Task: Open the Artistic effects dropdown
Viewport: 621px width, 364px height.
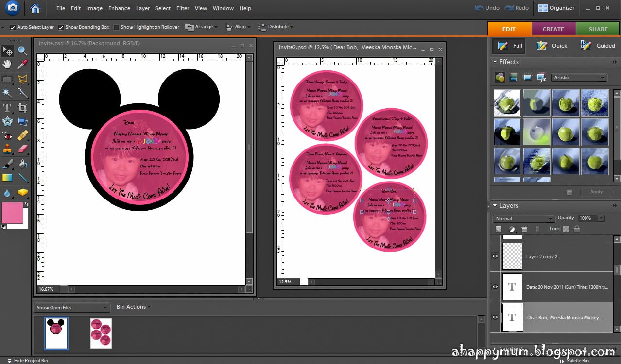Action: point(579,78)
